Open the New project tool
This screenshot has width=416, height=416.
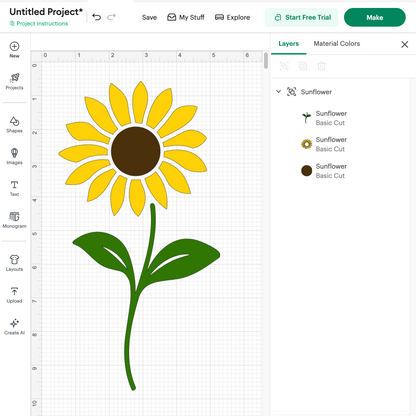click(14, 50)
